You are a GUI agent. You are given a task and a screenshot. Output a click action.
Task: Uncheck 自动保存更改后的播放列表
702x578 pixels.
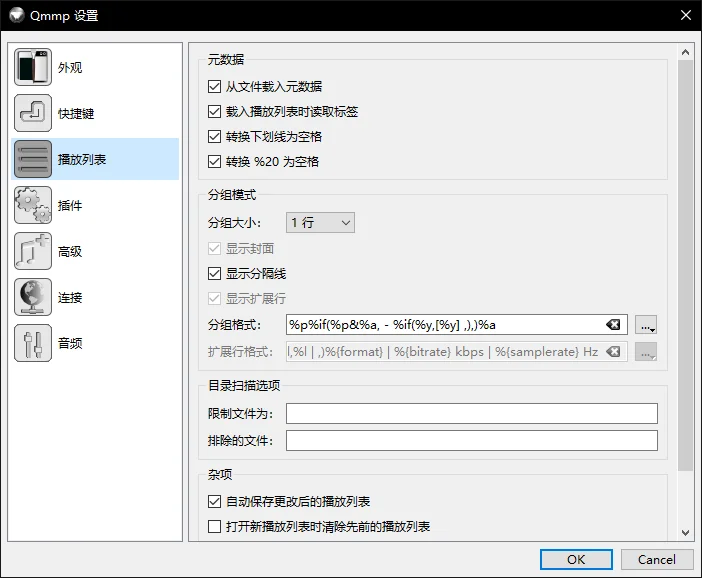point(214,501)
